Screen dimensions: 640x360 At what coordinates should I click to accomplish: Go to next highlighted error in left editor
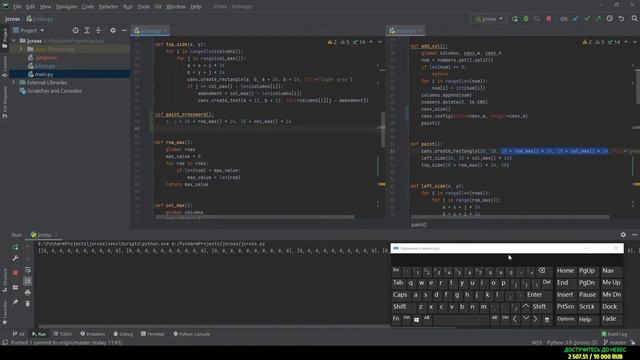point(380,42)
